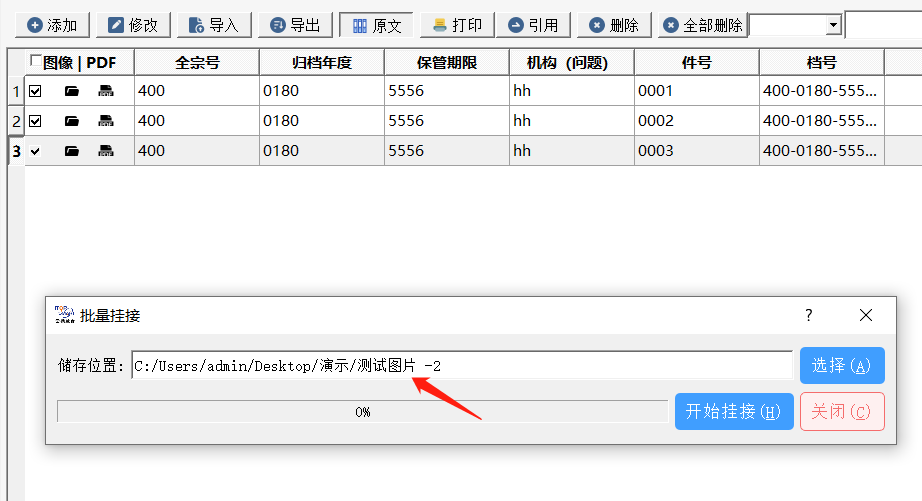Start linking with 开始挂接(H) button
Screen dimensions: 922x501
pos(734,411)
